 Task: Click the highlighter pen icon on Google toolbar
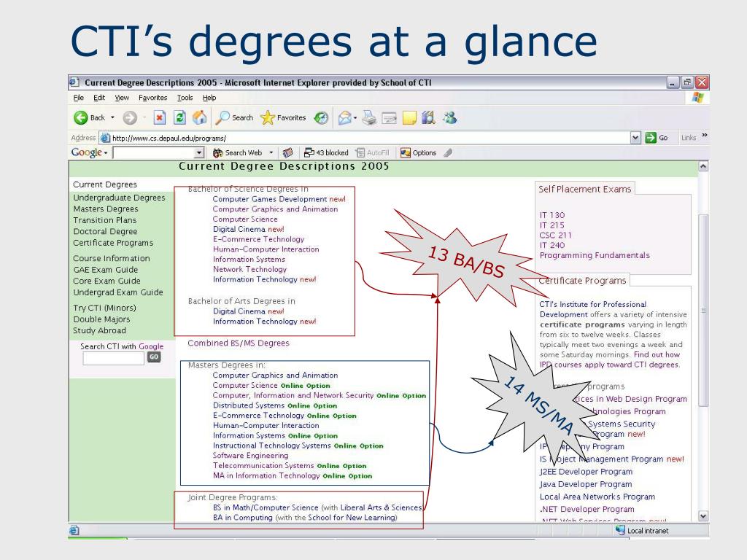click(x=448, y=153)
